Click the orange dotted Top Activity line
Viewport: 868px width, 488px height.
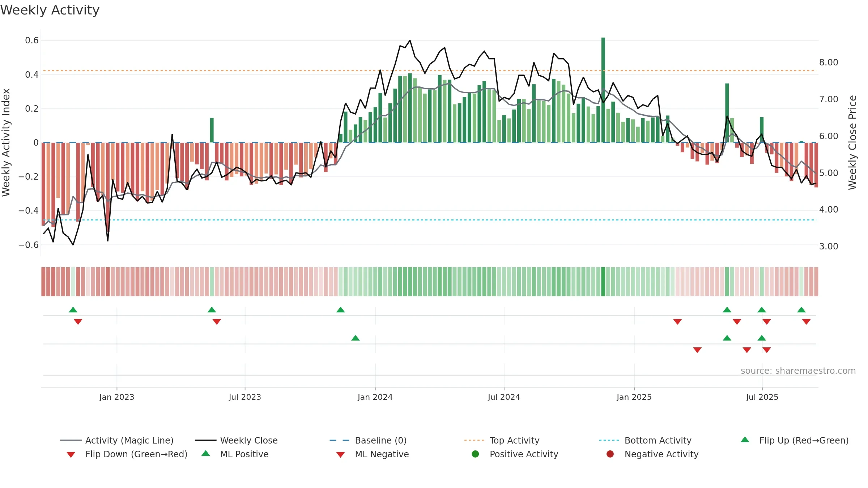(430, 70)
